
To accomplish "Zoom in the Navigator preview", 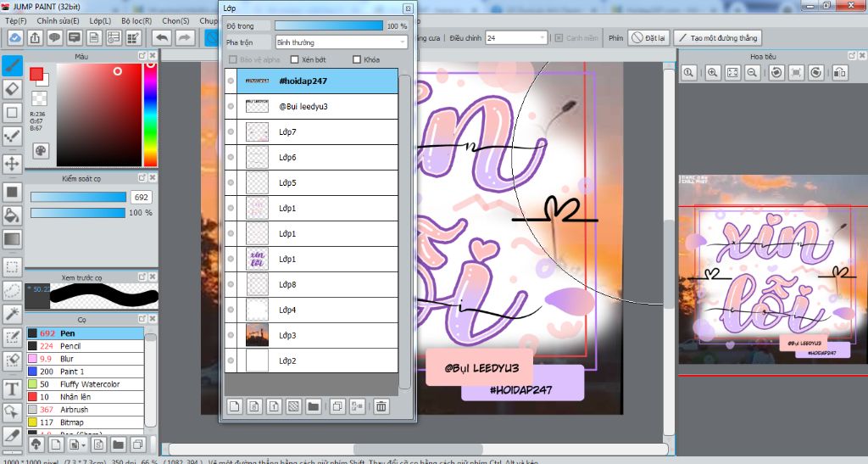I will 712,73.
